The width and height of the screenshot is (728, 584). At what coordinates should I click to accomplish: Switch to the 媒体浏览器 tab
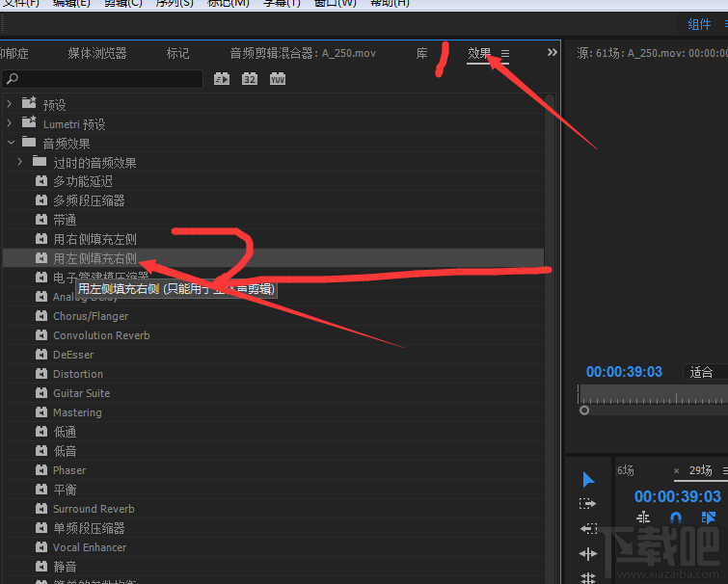pos(97,53)
